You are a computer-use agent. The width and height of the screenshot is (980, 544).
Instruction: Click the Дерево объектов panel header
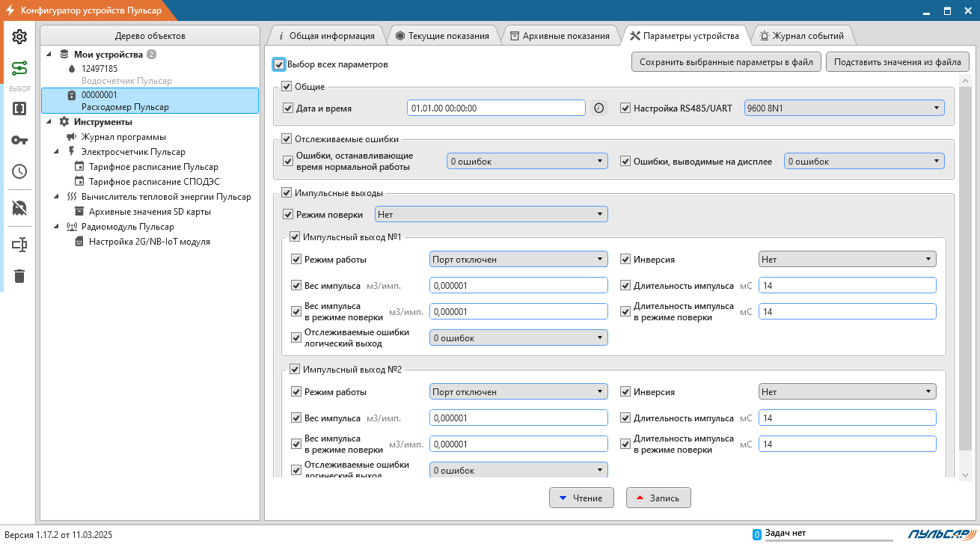tap(150, 36)
